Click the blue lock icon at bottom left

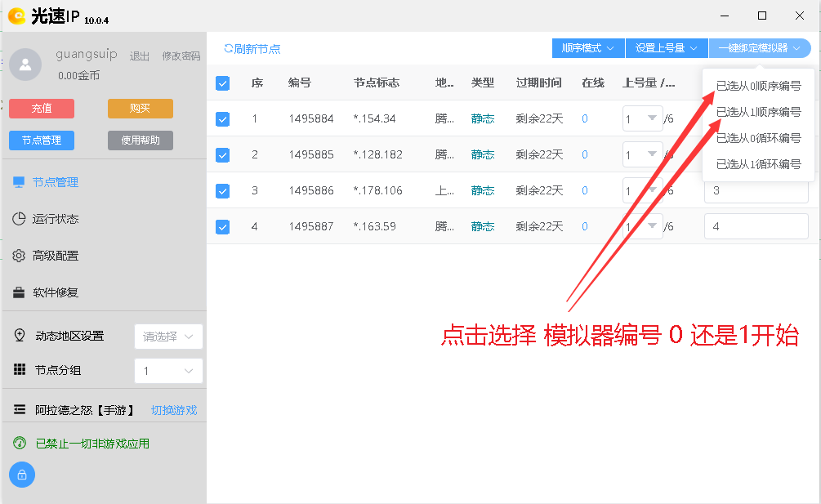(x=22, y=475)
